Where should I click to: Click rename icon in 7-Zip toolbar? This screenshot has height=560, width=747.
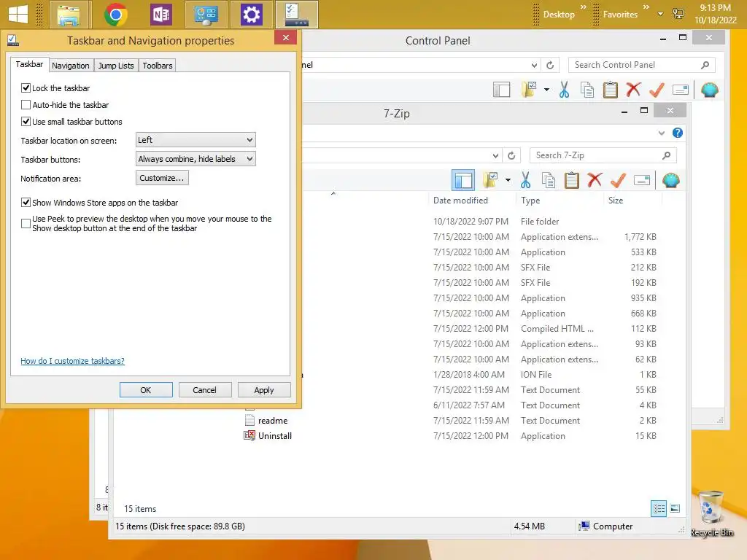(x=642, y=180)
